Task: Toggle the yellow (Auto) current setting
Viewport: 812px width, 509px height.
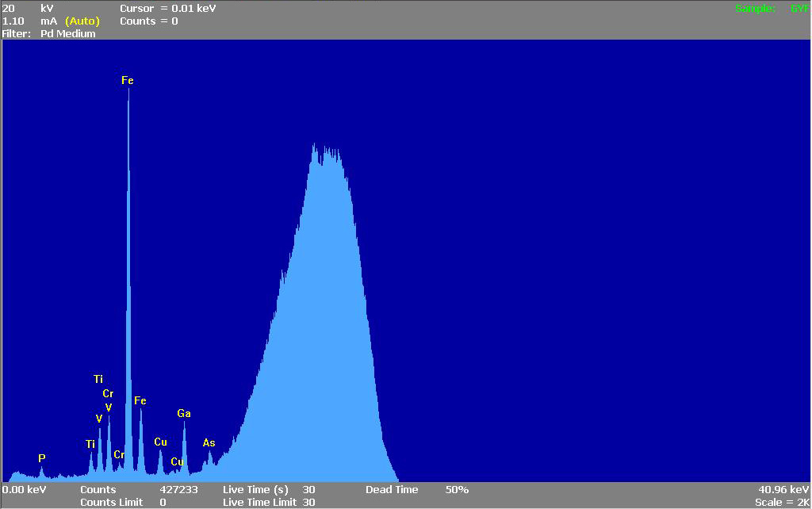Action: click(82, 21)
